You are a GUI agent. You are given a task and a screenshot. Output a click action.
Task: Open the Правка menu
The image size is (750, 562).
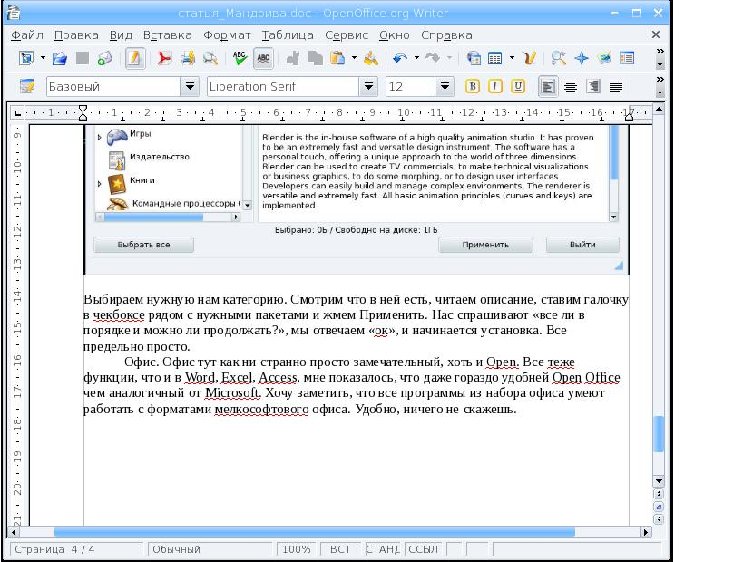pyautogui.click(x=76, y=35)
